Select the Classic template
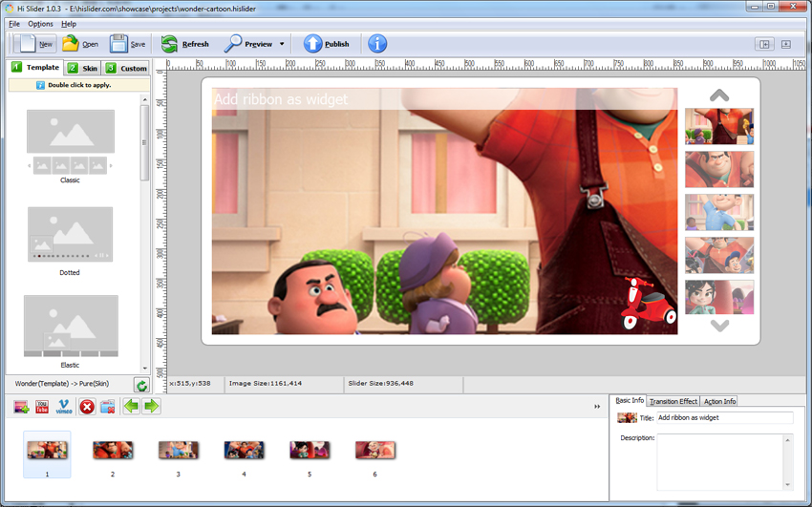Viewport: 812px width, 507px height. (70, 146)
